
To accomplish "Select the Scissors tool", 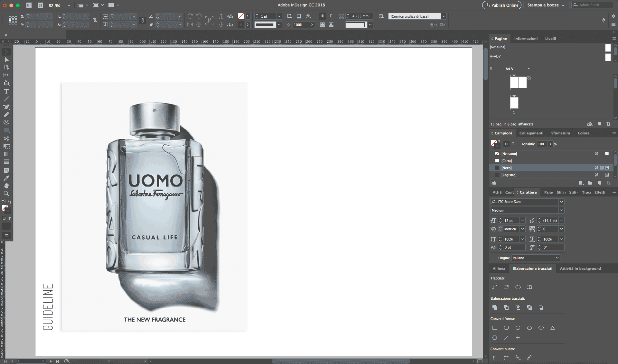I will pos(6,139).
